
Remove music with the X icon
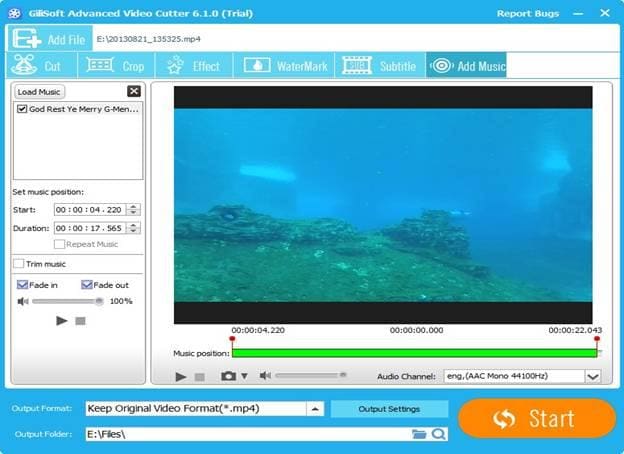134,92
